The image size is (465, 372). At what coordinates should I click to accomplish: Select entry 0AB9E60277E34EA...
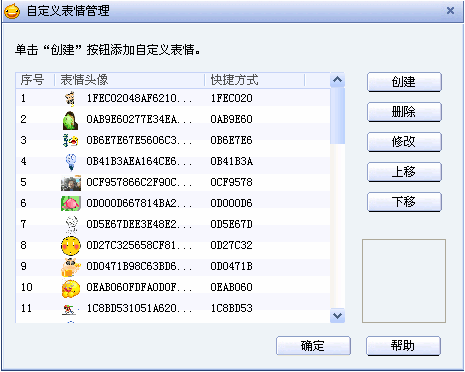point(139,119)
